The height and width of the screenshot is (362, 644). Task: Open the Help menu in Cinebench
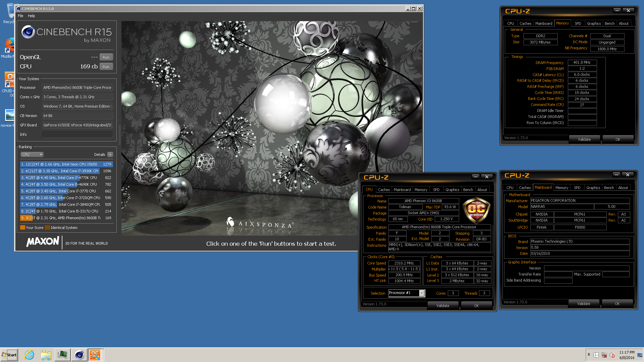(31, 16)
